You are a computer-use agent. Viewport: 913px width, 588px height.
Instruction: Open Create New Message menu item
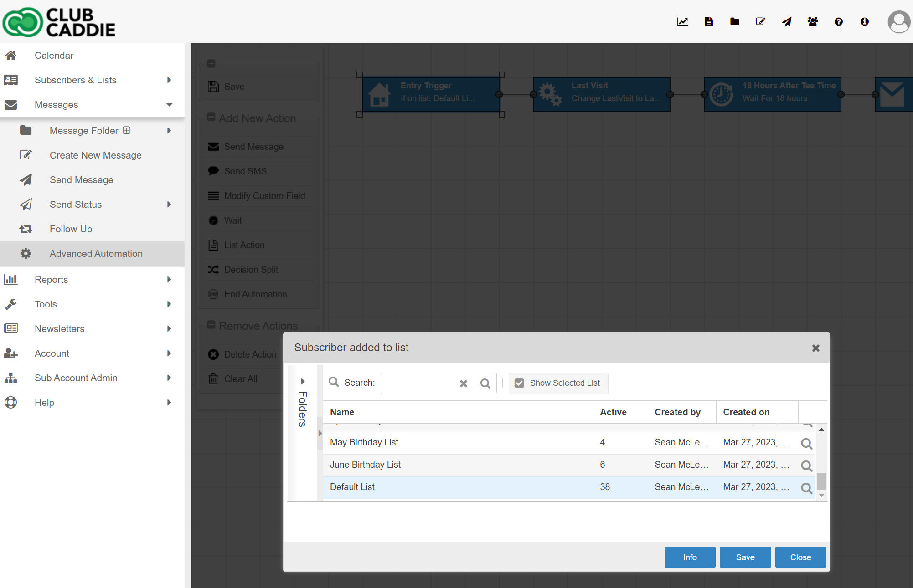(96, 155)
